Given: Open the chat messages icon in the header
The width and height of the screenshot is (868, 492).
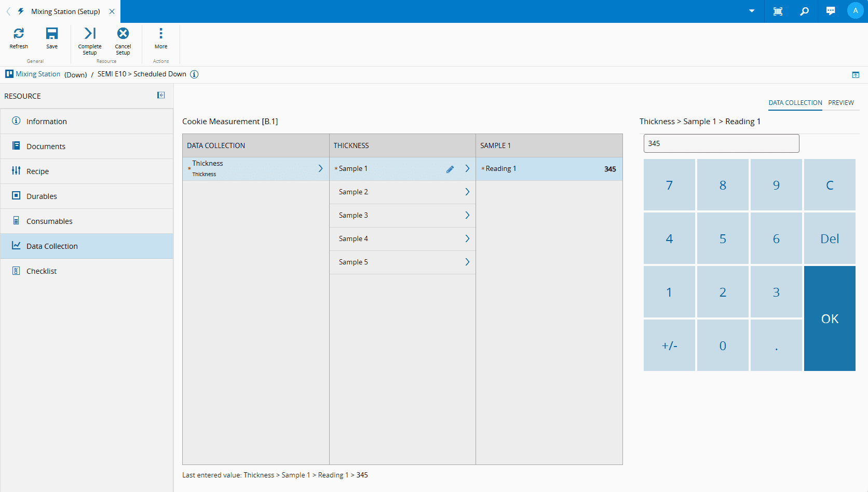Looking at the screenshot, I should (x=831, y=11).
